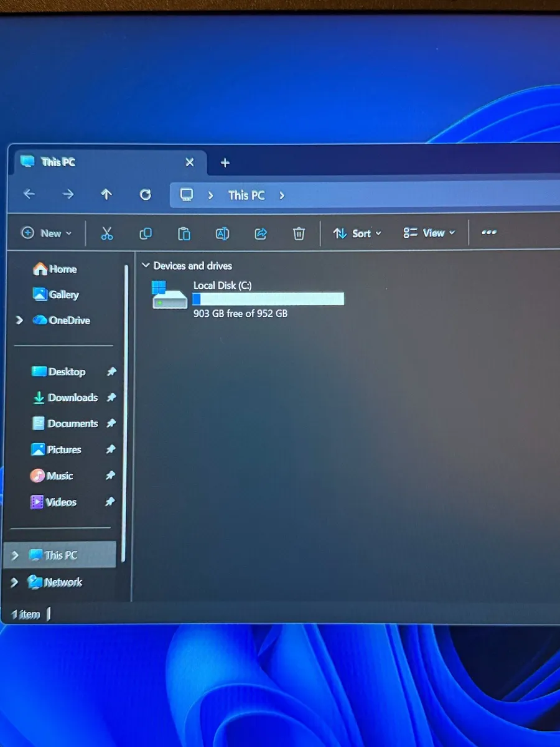Unpin Videos using its pin icon

(x=110, y=502)
